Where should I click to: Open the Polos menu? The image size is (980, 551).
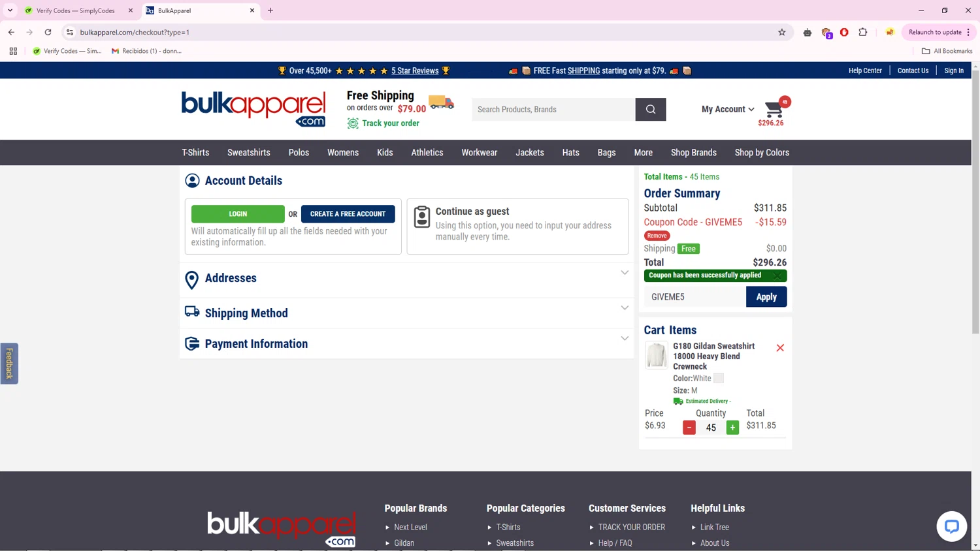[x=299, y=153]
